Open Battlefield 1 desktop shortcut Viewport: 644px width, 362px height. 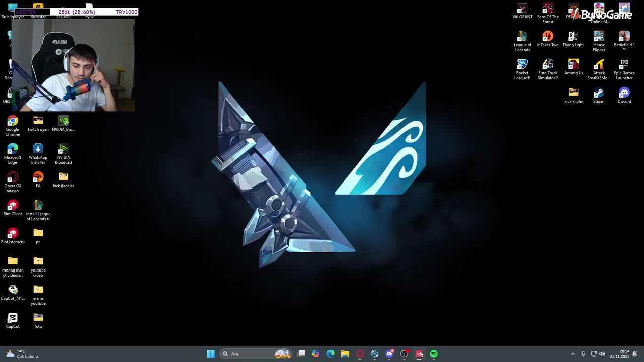[x=624, y=40]
